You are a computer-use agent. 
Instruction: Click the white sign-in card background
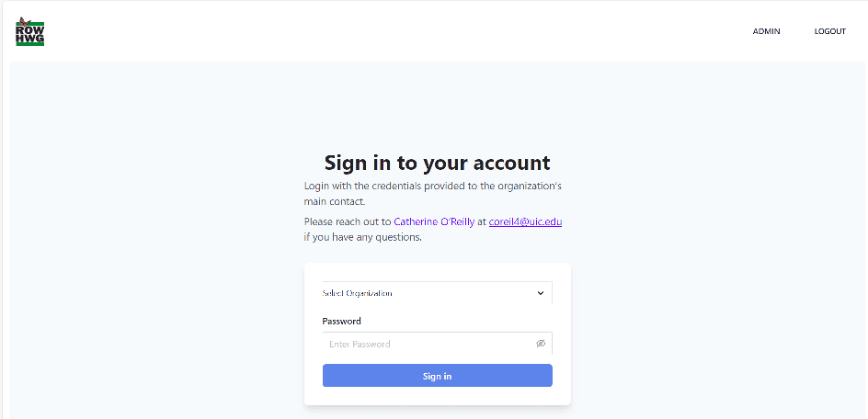(x=438, y=396)
